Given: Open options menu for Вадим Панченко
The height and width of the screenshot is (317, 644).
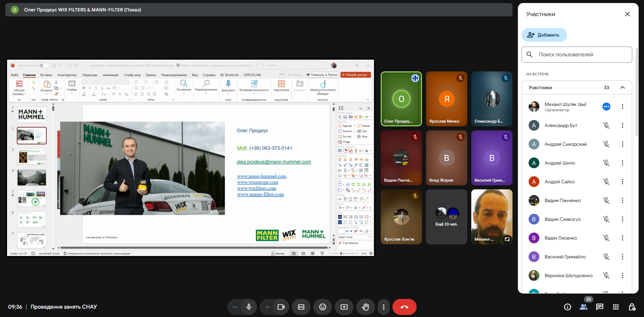Looking at the screenshot, I should click(623, 200).
